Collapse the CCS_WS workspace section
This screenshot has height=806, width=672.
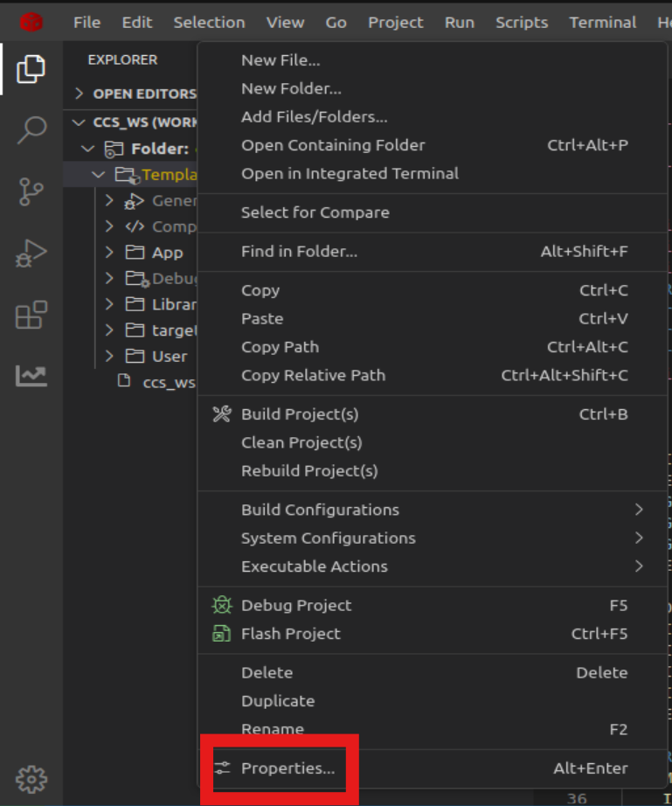tap(79, 122)
